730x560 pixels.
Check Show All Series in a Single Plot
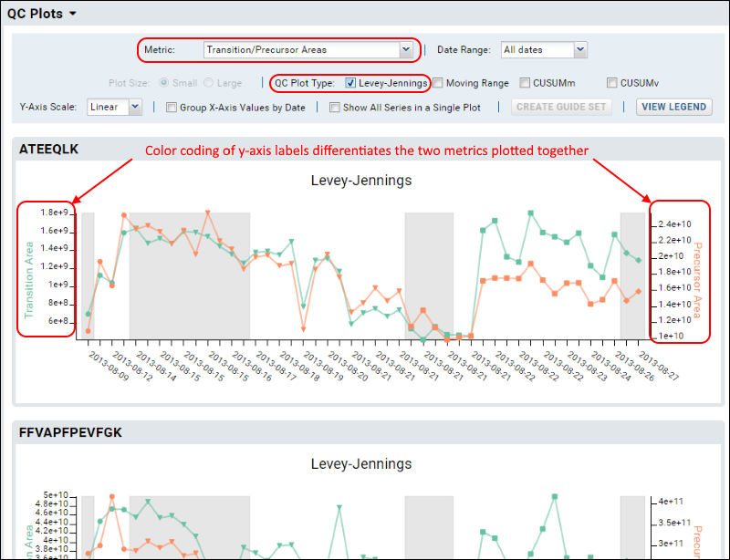[x=334, y=108]
